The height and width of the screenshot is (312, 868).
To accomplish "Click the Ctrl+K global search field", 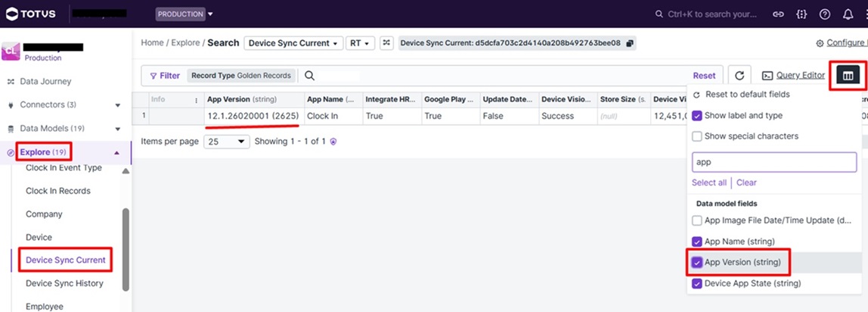I will pyautogui.click(x=711, y=14).
